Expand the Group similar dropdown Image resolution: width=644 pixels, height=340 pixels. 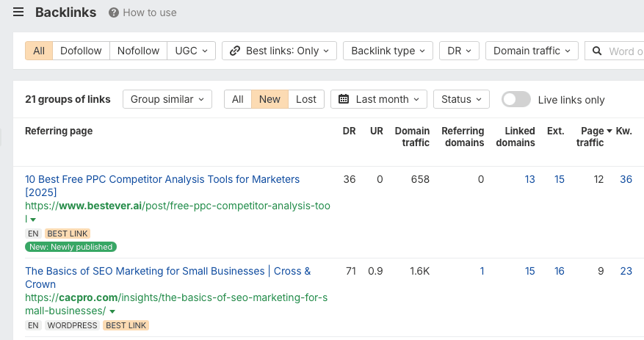click(x=167, y=99)
